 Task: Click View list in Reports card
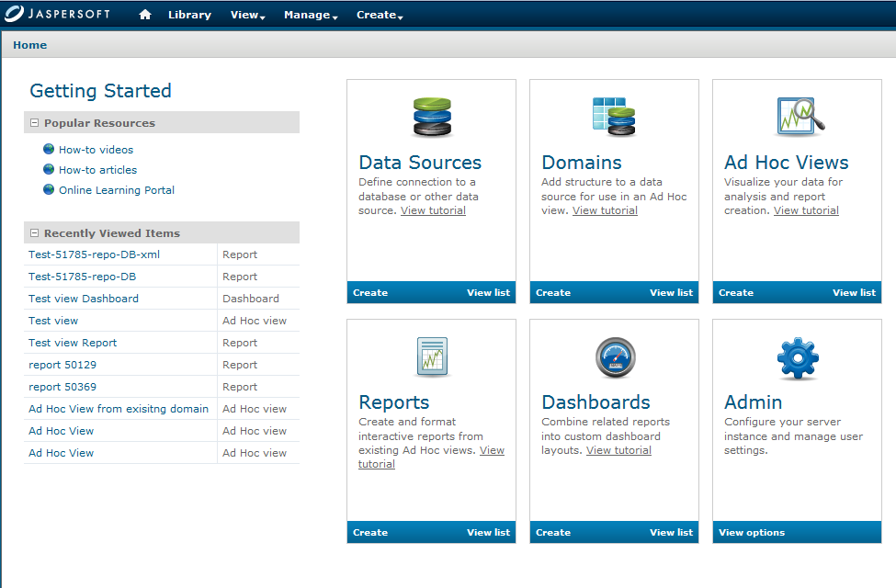pos(489,533)
